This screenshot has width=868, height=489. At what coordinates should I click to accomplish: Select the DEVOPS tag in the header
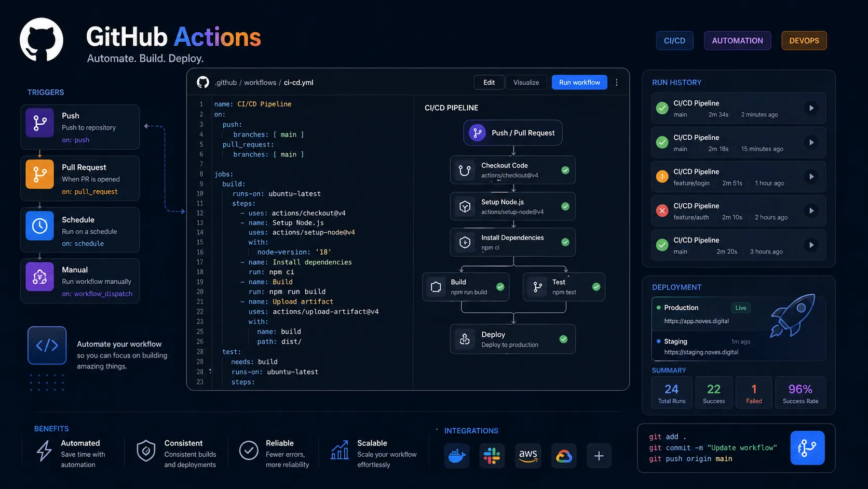click(x=804, y=40)
